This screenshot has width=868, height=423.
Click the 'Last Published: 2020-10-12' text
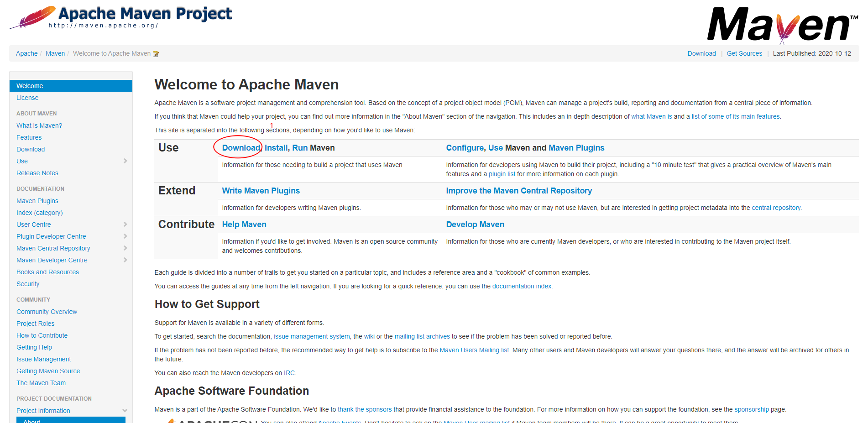click(x=812, y=53)
